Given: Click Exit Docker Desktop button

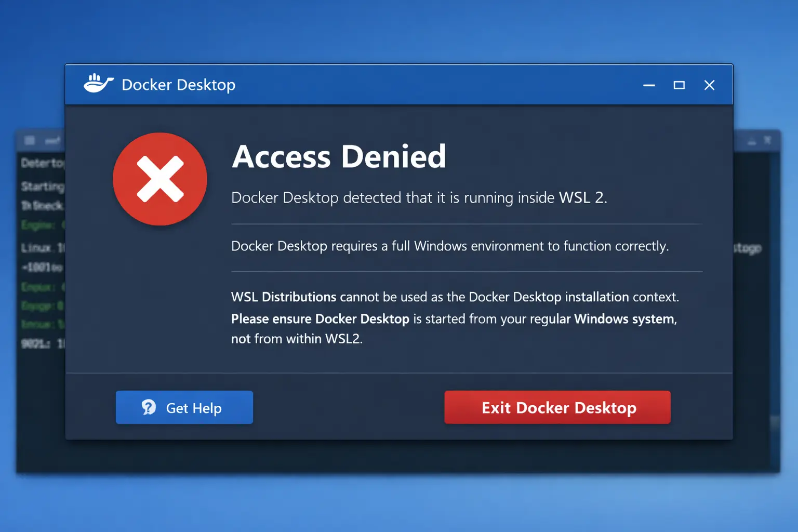Looking at the screenshot, I should pyautogui.click(x=557, y=407).
